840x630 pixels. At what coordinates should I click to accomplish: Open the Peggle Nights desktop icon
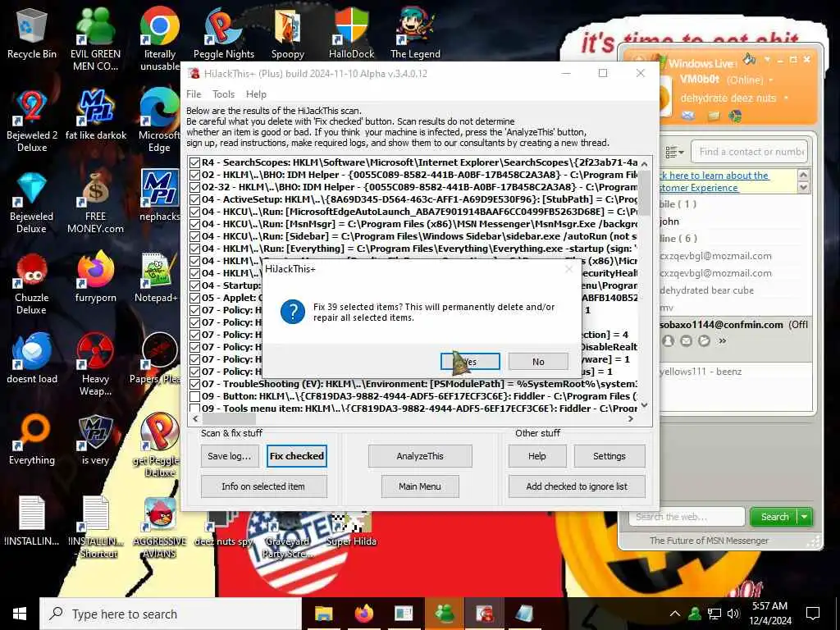(223, 33)
